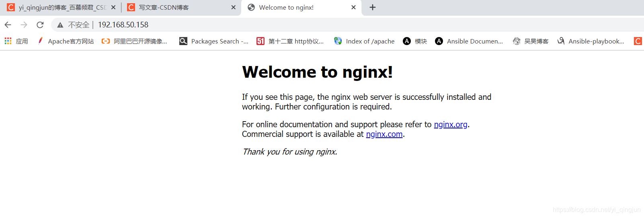Image resolution: width=644 pixels, height=217 pixels.
Task: Click the forward navigation arrow
Action: point(24,25)
